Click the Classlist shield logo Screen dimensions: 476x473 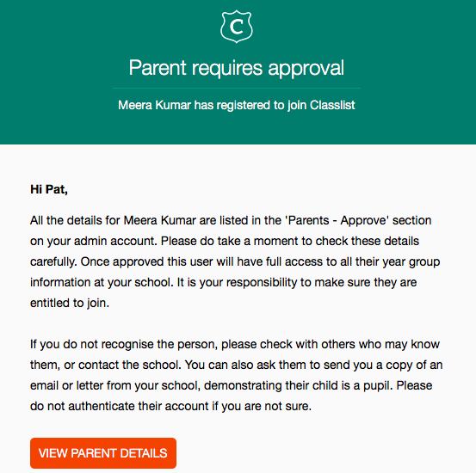click(x=237, y=27)
